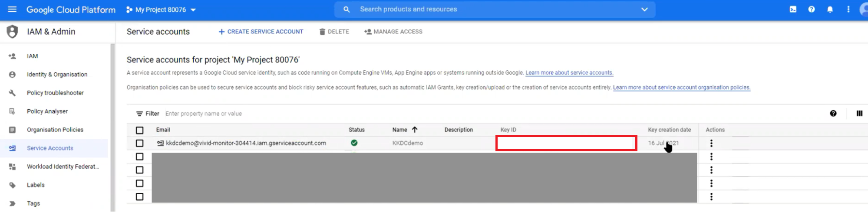This screenshot has width=868, height=212.
Task: Click the Tags arrow icon
Action: (12, 203)
